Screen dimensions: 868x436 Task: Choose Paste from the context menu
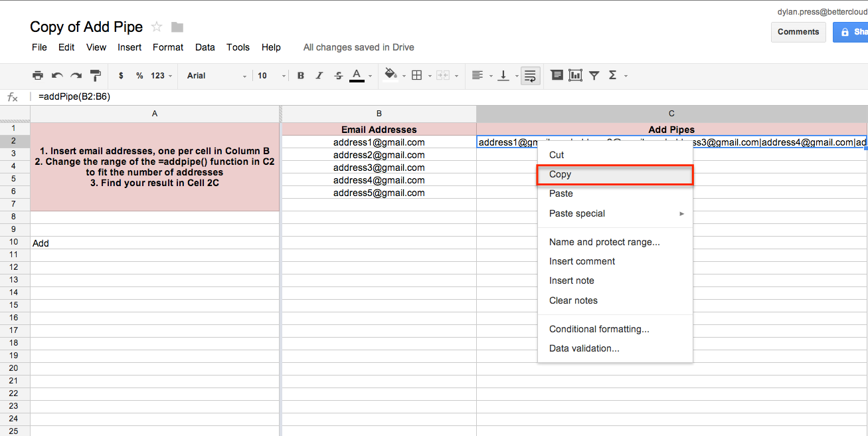point(615,193)
